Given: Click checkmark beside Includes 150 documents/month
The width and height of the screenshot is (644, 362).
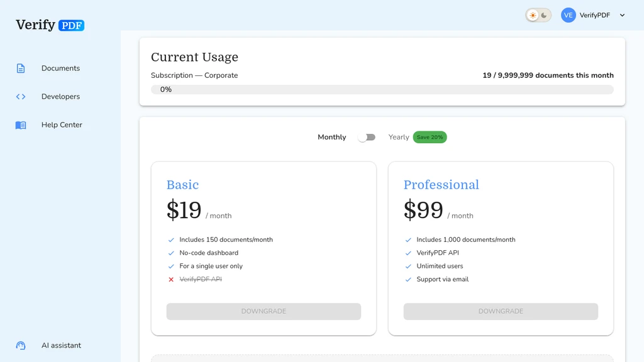Looking at the screenshot, I should (171, 239).
